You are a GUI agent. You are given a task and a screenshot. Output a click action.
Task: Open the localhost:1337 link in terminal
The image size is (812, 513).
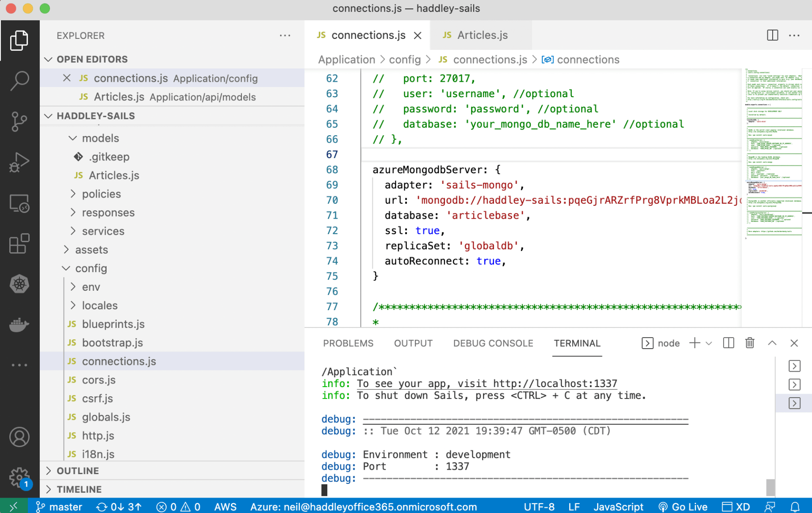coord(555,384)
